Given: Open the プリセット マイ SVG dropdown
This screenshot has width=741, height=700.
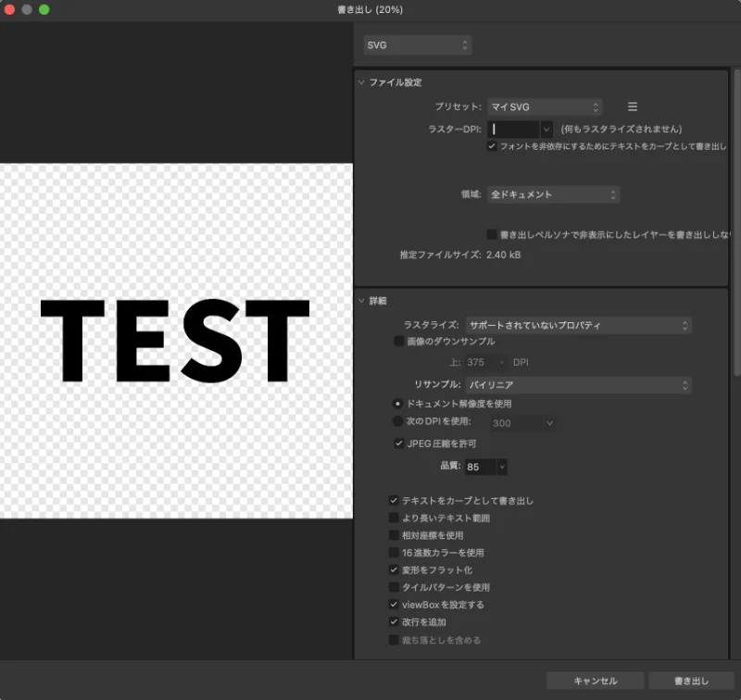Looking at the screenshot, I should [545, 106].
